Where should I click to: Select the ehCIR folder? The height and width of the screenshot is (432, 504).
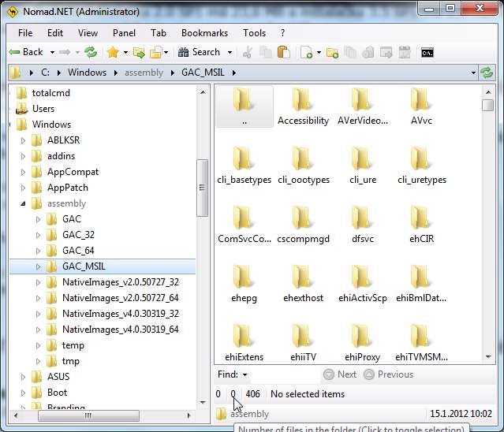coord(421,225)
